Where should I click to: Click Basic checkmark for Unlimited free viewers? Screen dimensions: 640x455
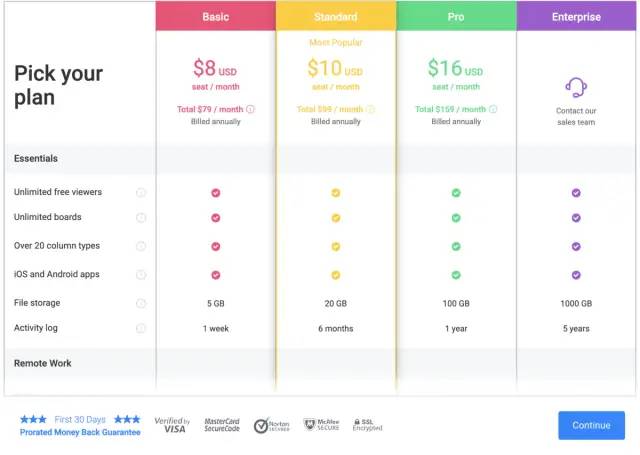[x=216, y=193]
